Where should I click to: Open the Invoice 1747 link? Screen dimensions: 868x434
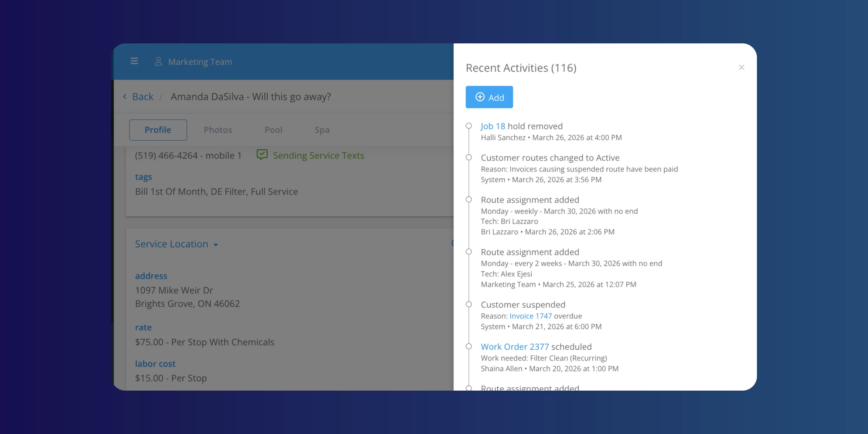coord(531,316)
